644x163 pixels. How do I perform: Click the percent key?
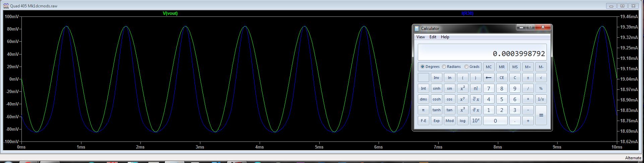[541, 88]
